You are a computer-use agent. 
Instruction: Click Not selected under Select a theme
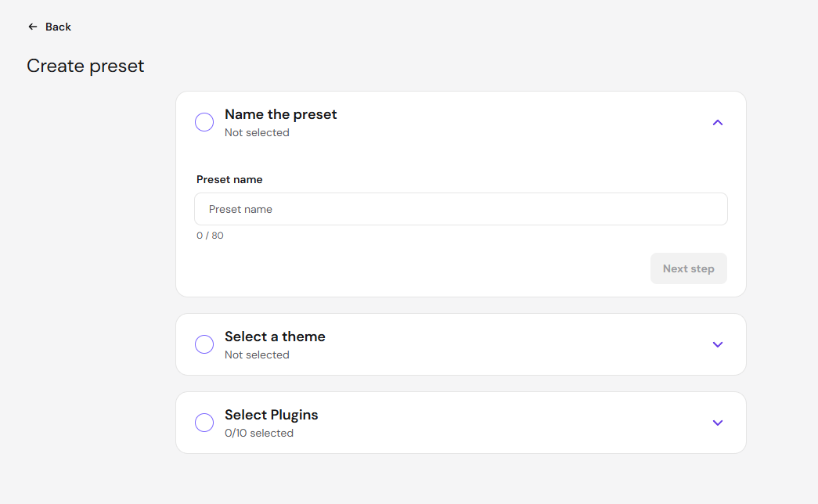(257, 355)
